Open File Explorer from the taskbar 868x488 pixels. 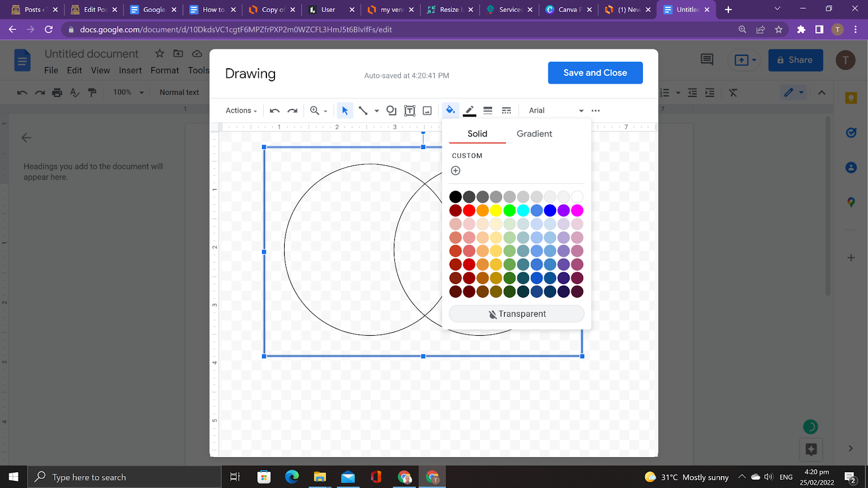(320, 477)
